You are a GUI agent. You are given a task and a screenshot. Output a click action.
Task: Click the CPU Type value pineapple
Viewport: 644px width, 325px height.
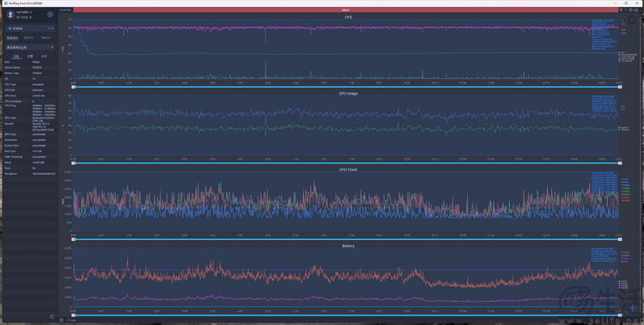pos(38,84)
